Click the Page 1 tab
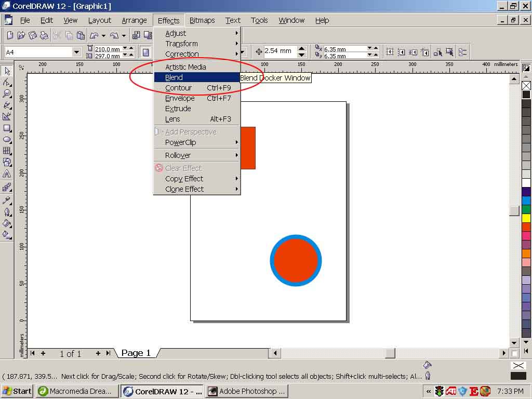 pyautogui.click(x=137, y=353)
